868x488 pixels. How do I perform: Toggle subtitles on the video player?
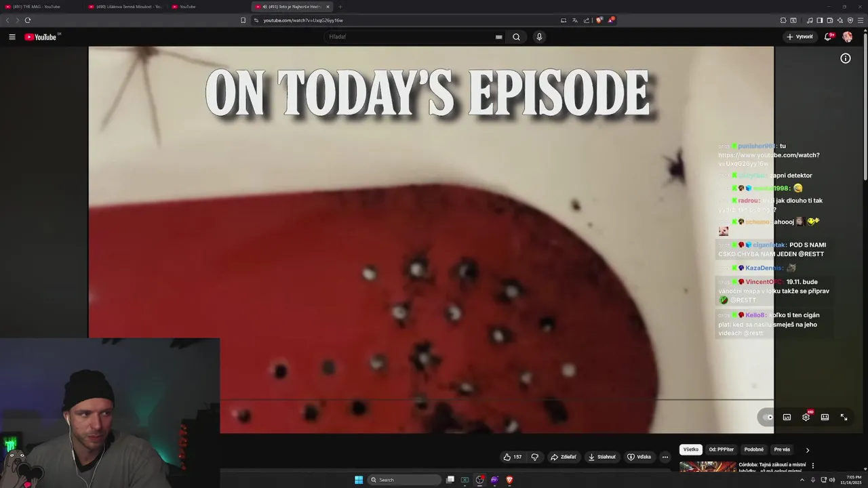pos(787,417)
